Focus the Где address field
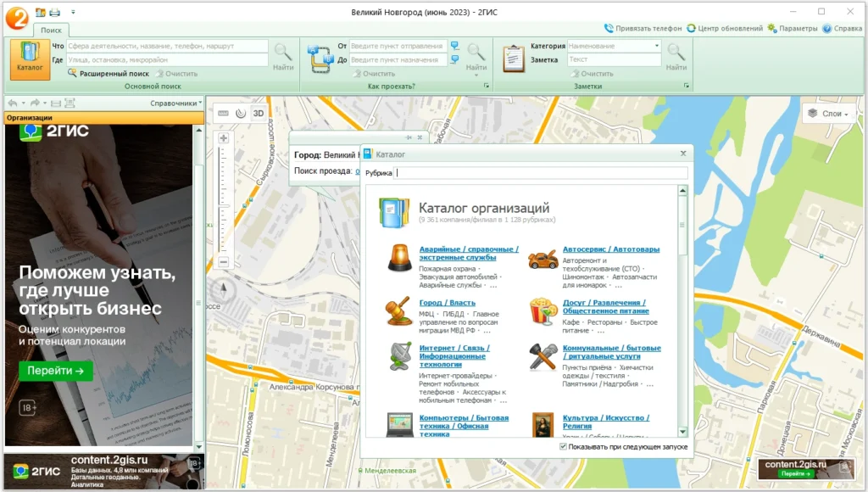This screenshot has height=492, width=868. coord(167,59)
